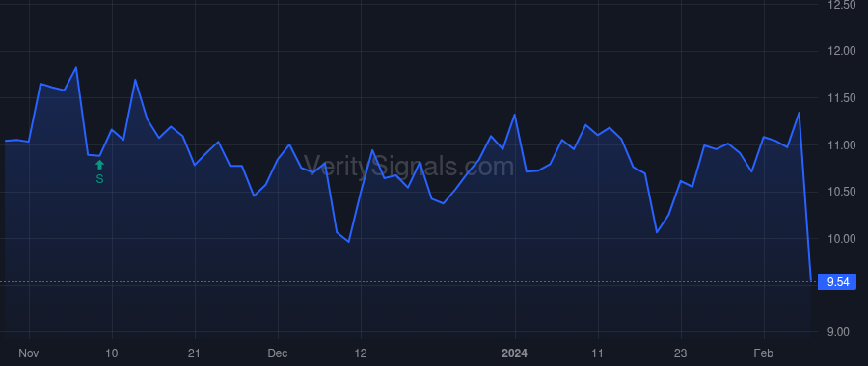Click the 11.00 price axis label
Image resolution: width=868 pixels, height=366 pixels.
tap(841, 144)
